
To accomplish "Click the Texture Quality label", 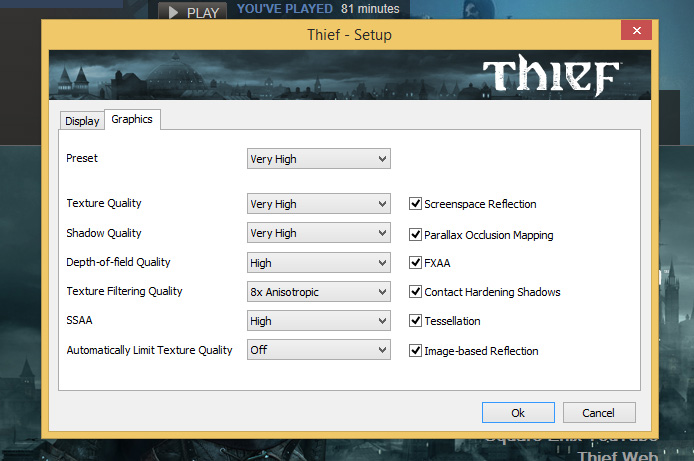I will [104, 204].
